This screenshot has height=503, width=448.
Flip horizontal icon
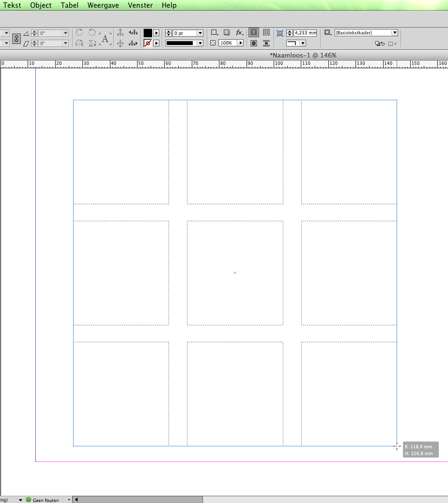tap(79, 43)
